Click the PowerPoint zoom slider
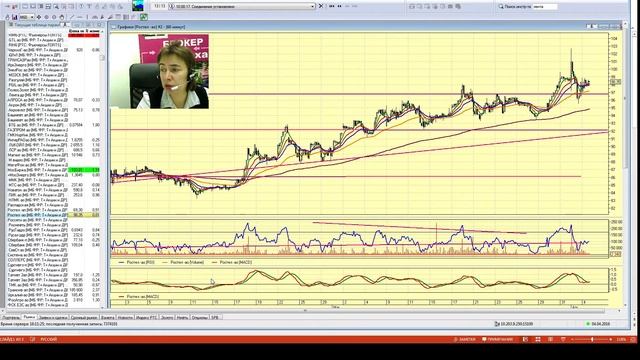 pos(592,339)
